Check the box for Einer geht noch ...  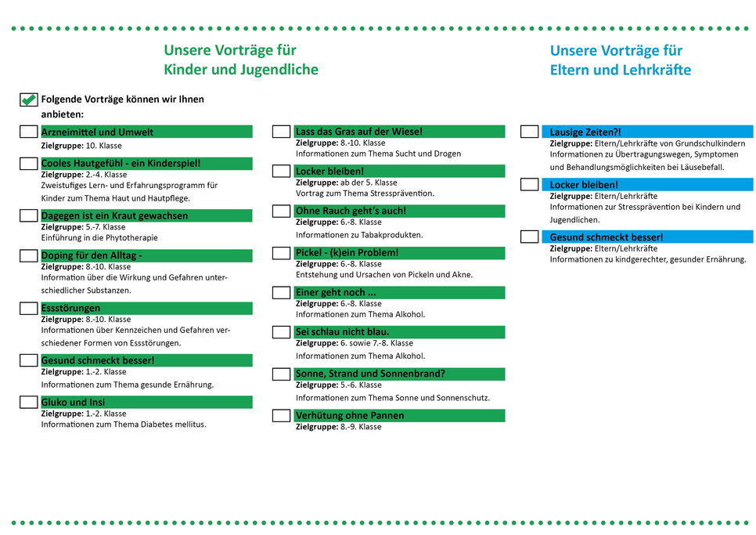point(282,292)
